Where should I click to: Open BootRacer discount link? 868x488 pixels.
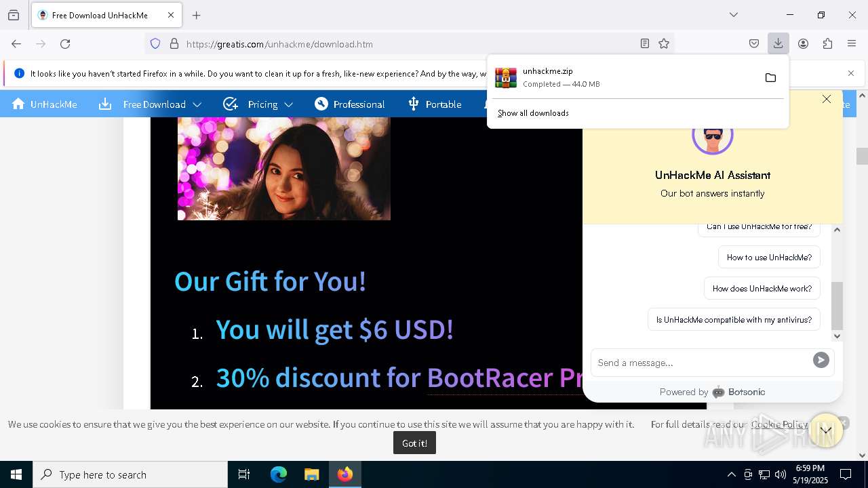coord(505,378)
